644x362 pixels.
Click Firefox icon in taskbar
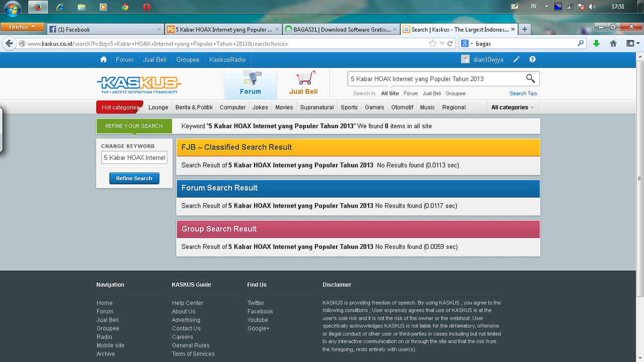(x=38, y=7)
